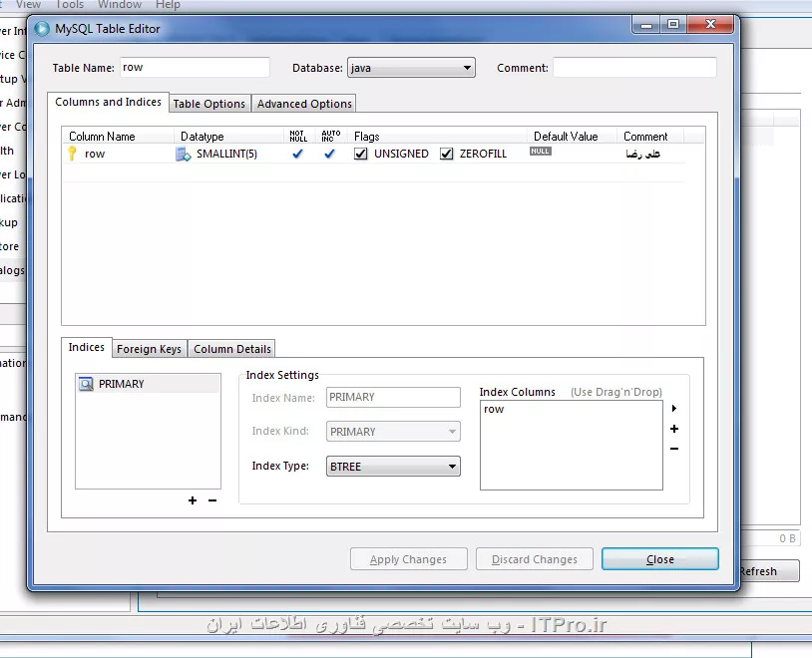This screenshot has width=812, height=658.
Task: Open the Database dropdown showing java
Action: pyautogui.click(x=411, y=68)
